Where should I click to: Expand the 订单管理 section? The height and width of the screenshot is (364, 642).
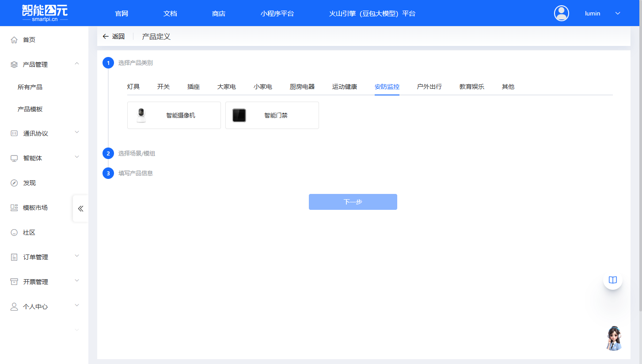click(77, 256)
